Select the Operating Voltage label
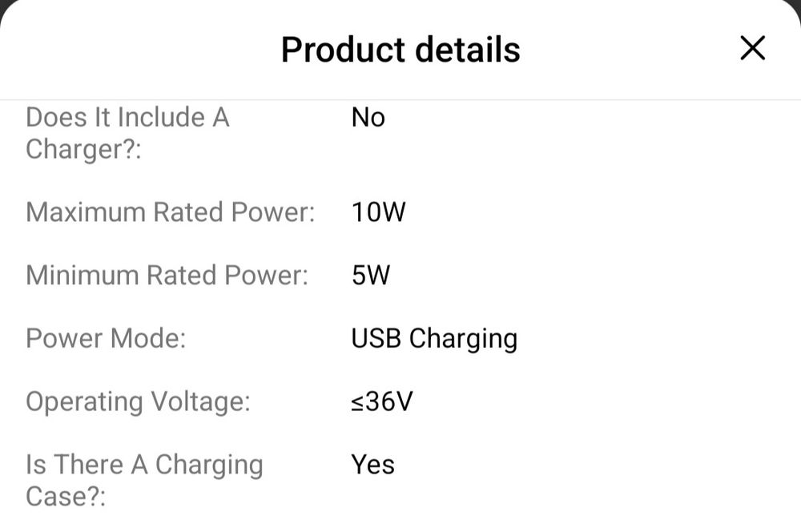Screen dimensions: 801x532 (x=138, y=401)
